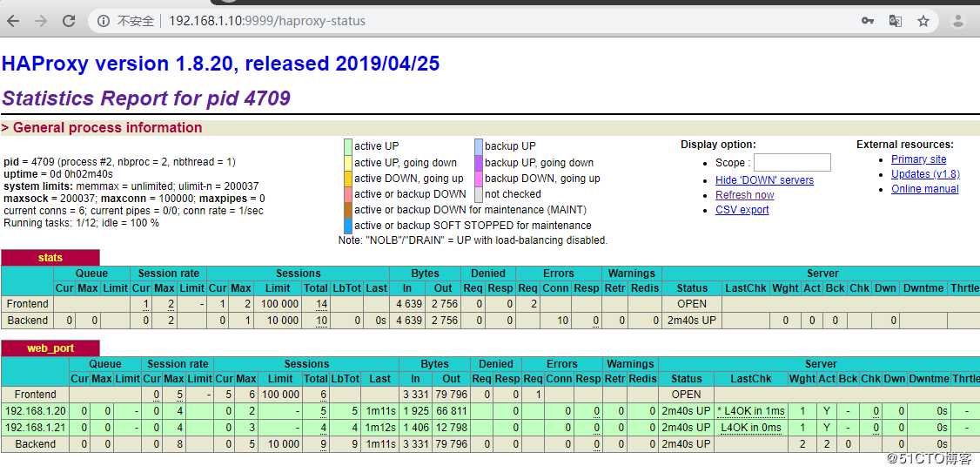Click the Scope input field
This screenshot has height=473, width=980.
792,163
